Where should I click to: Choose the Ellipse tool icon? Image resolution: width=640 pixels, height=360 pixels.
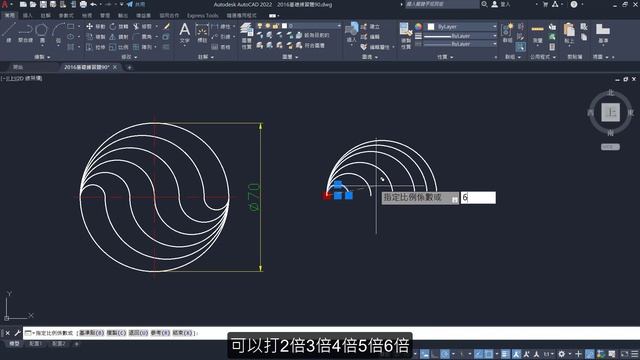point(71,37)
